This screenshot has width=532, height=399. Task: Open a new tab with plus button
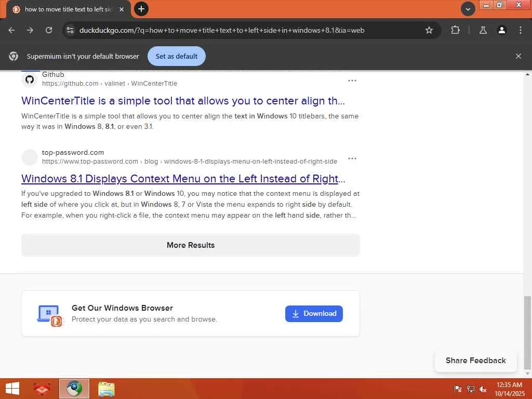141,9
